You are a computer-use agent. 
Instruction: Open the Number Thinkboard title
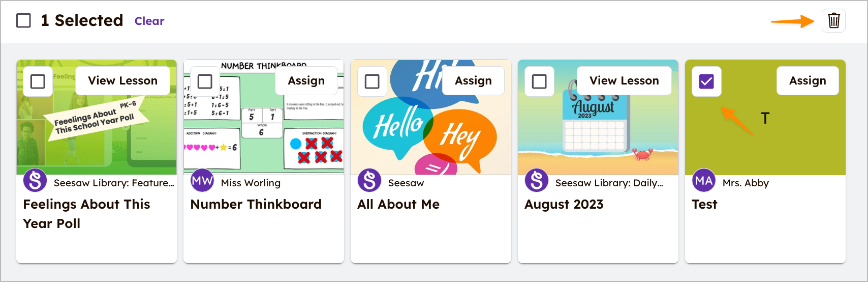pyautogui.click(x=256, y=204)
